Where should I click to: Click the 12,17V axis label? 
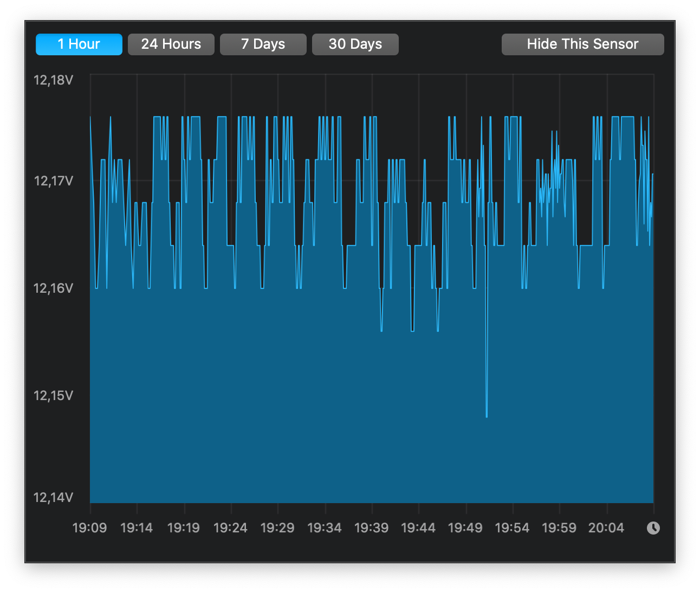click(x=53, y=181)
